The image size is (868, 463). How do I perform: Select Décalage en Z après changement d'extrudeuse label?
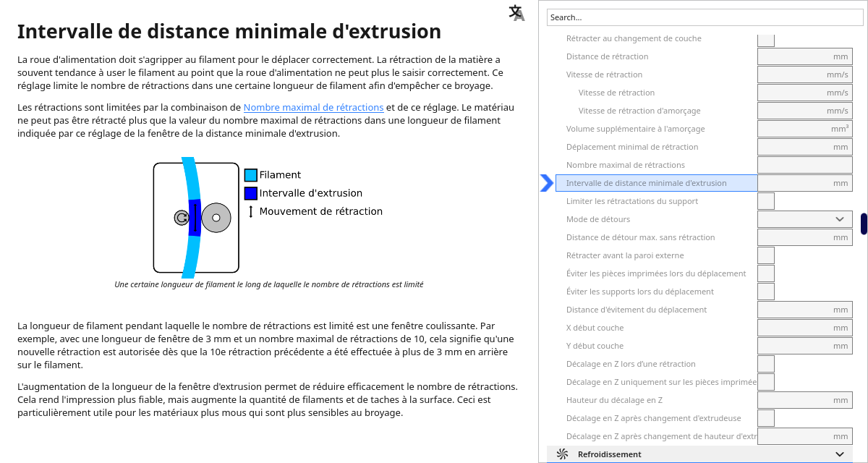[x=654, y=418]
